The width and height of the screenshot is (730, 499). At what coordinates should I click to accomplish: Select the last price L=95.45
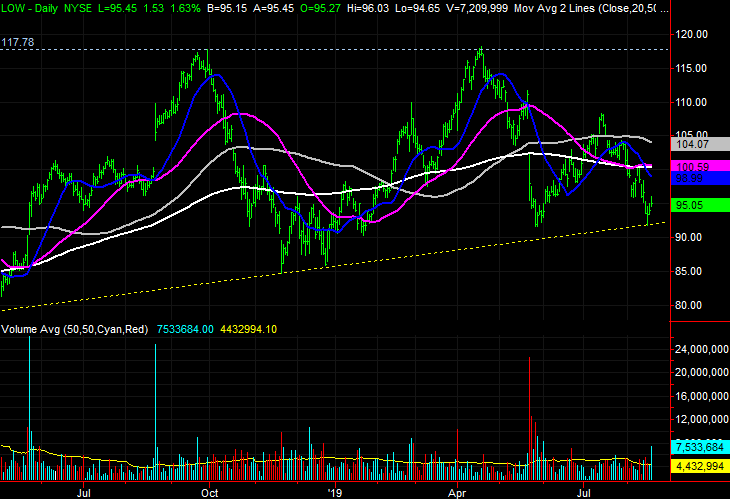pos(118,8)
